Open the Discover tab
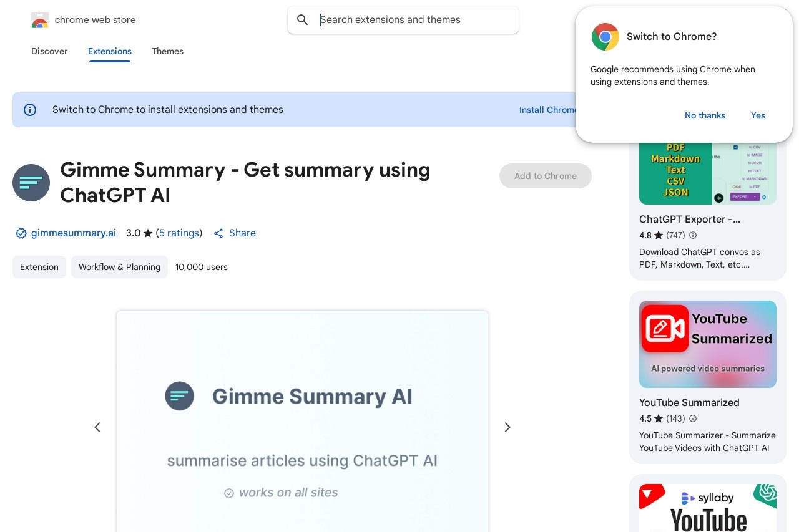 [49, 51]
